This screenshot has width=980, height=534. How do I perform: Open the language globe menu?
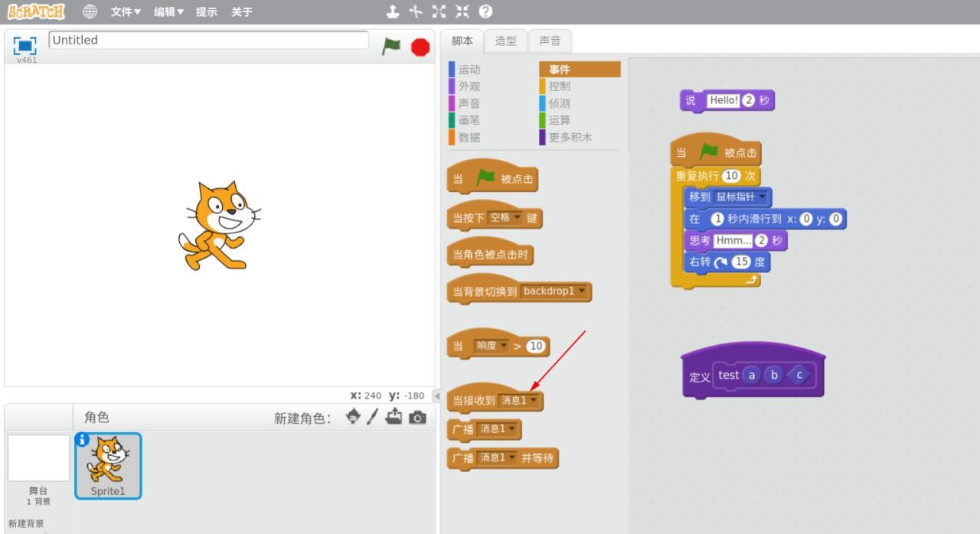[x=90, y=11]
